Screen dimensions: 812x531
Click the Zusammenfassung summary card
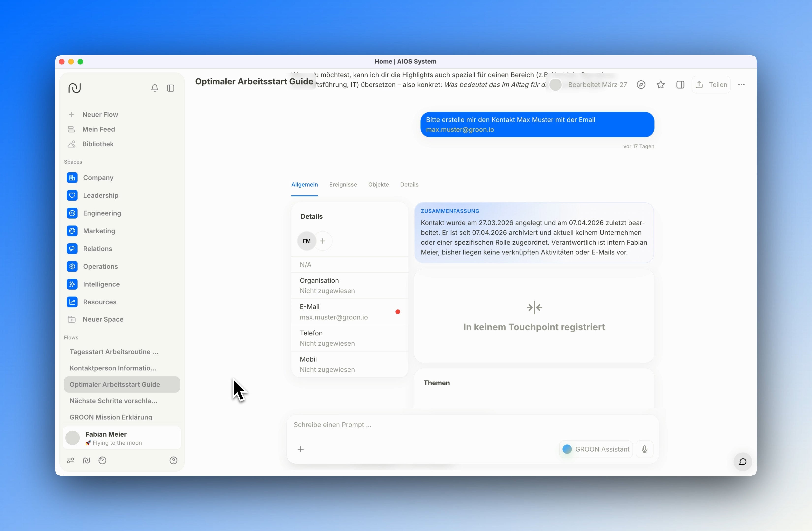pos(534,233)
